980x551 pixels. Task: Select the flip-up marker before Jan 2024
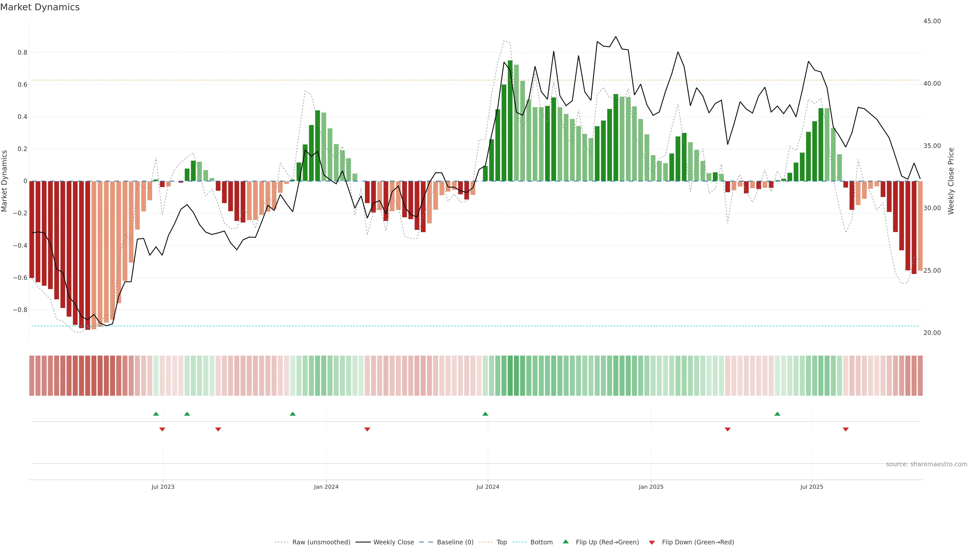click(x=292, y=414)
